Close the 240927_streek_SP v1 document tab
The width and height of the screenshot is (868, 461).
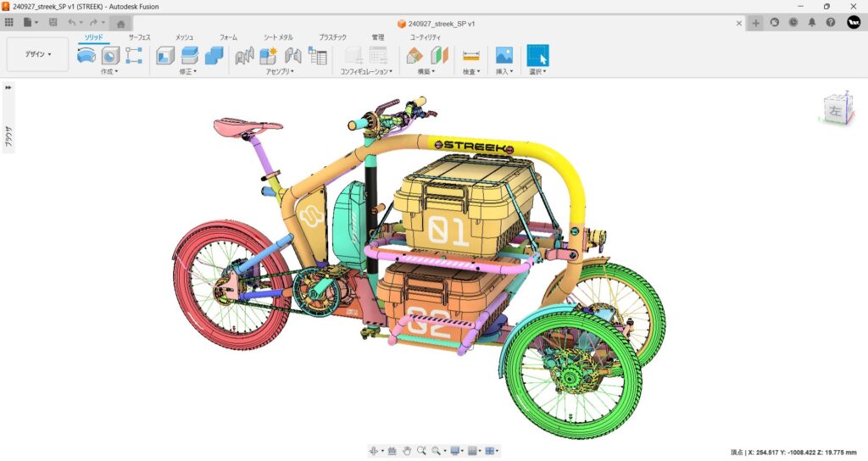click(739, 23)
